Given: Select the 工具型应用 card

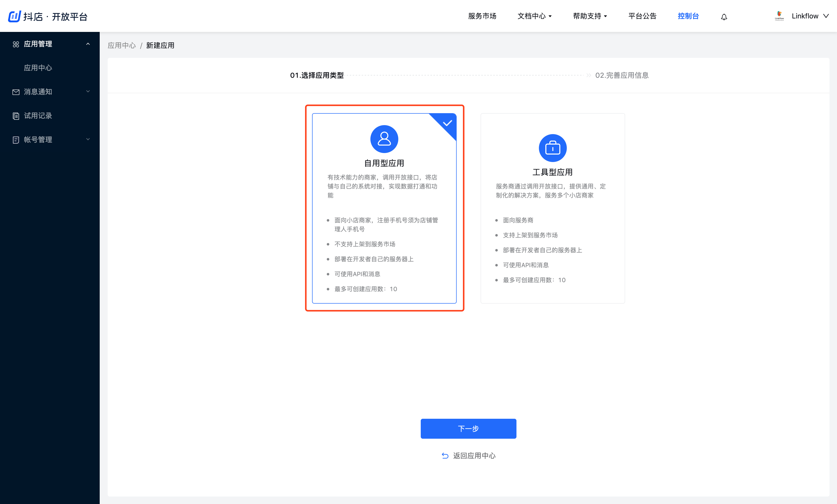Looking at the screenshot, I should 552,208.
